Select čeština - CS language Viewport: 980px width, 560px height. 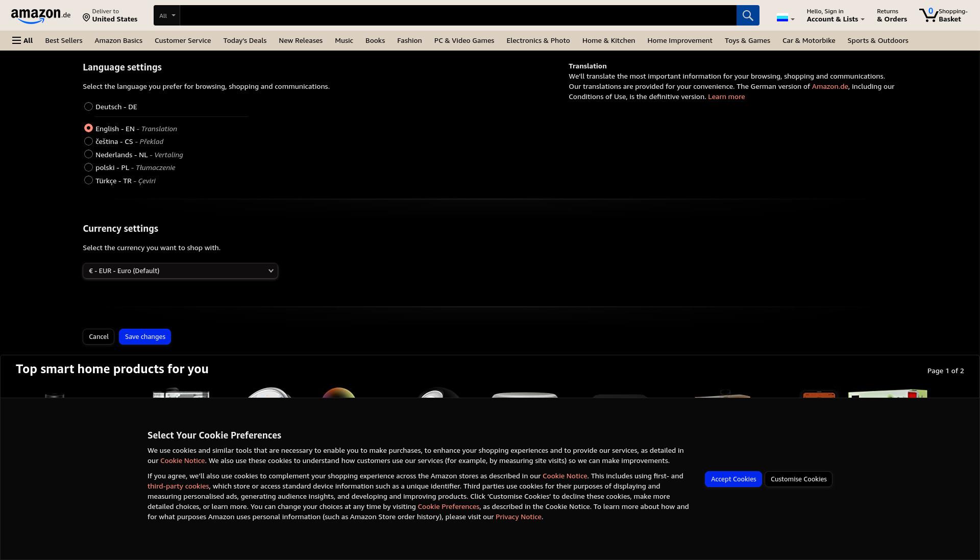(88, 141)
